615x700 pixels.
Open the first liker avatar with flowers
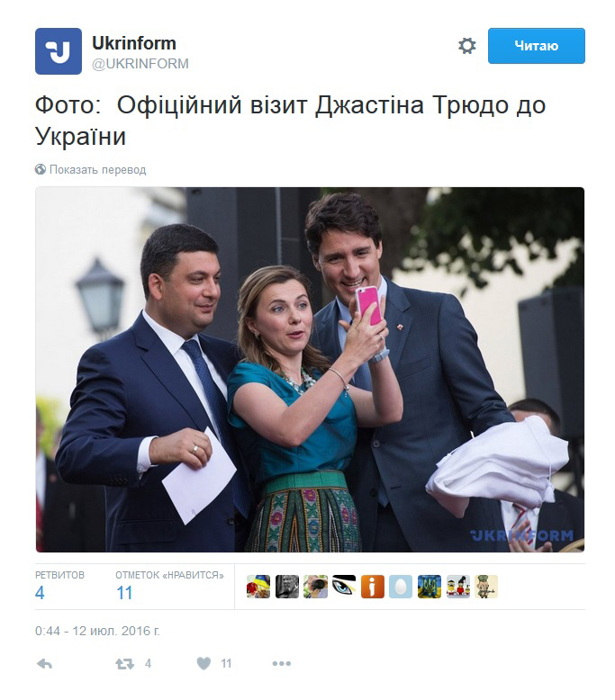[x=258, y=587]
